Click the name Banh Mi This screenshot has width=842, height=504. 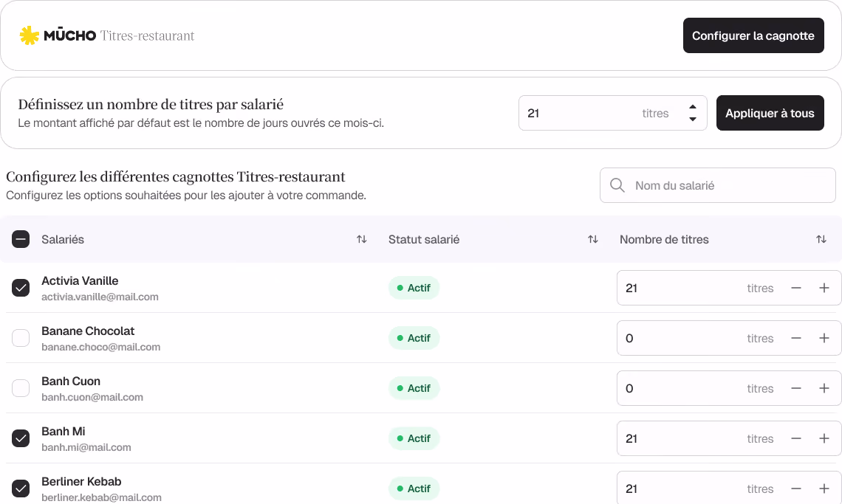[64, 432]
